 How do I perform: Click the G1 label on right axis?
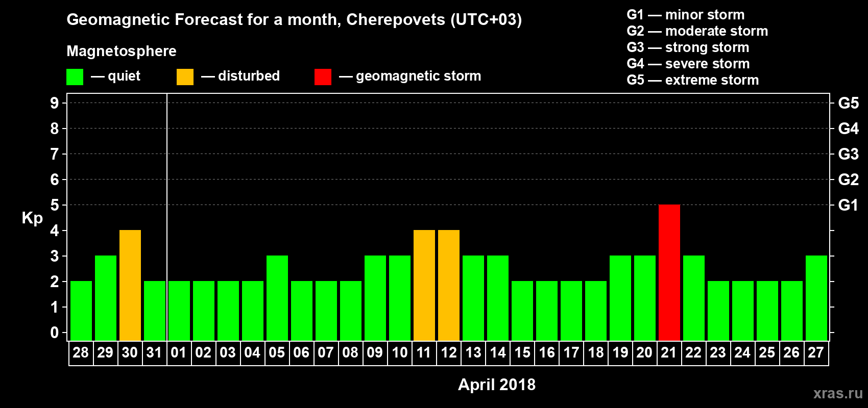(849, 205)
